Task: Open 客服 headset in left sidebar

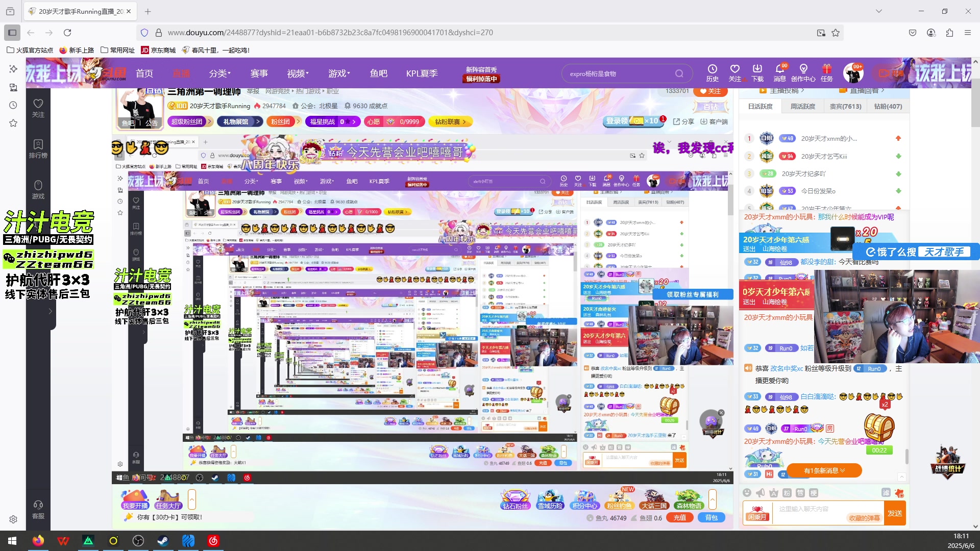Action: pyautogui.click(x=38, y=510)
